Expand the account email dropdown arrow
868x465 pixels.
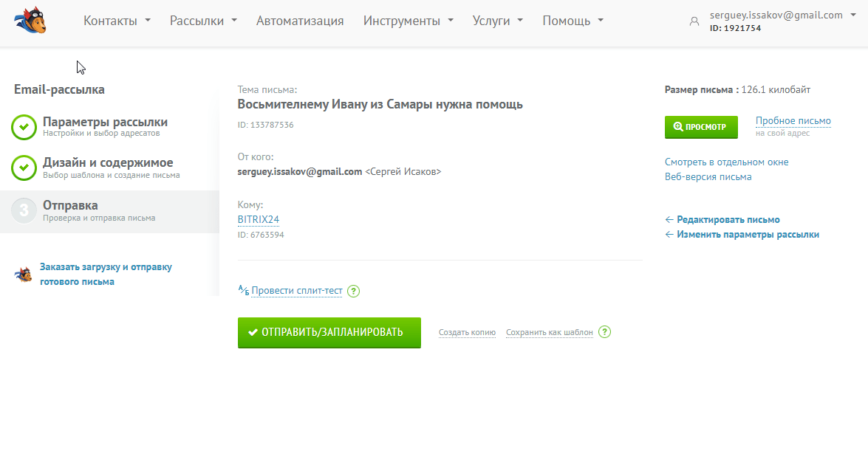click(854, 15)
